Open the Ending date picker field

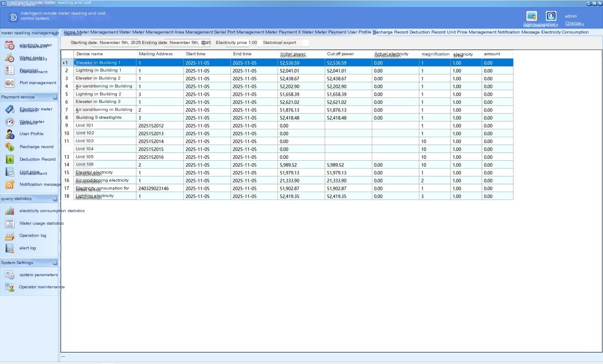click(x=187, y=43)
